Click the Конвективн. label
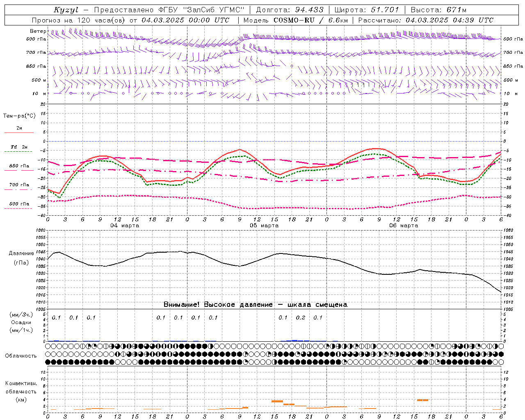The height and width of the screenshot is (420, 525). coord(21,383)
